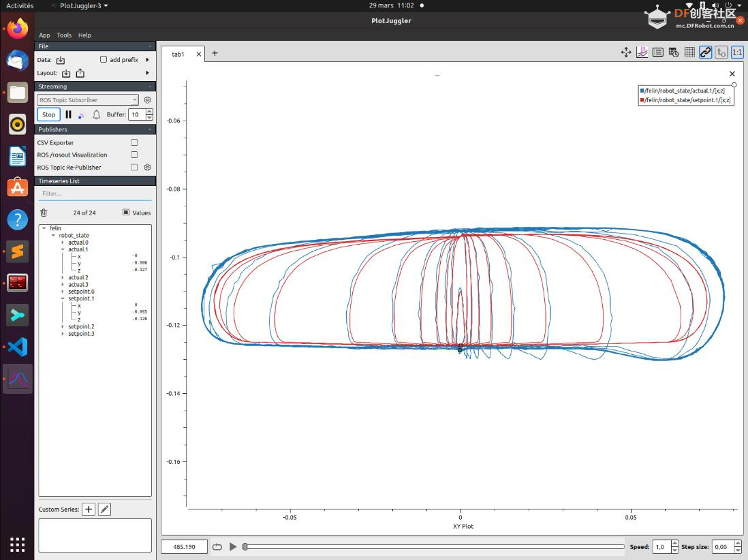Toggle the plot grid icon

point(690,52)
